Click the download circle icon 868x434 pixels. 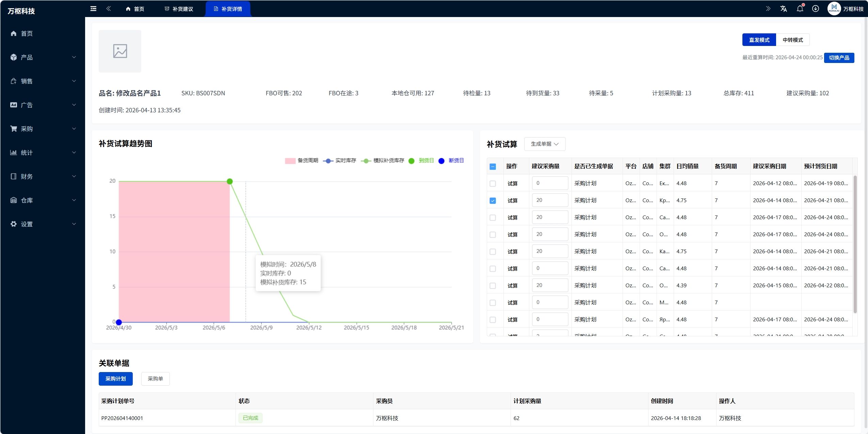pyautogui.click(x=816, y=9)
